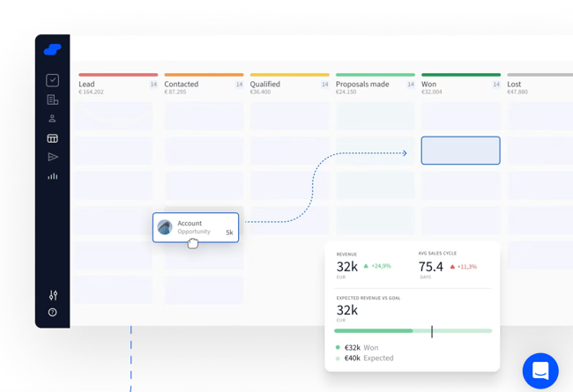Click the 14 count badge on Lead
This screenshot has width=573, height=392.
(153, 85)
